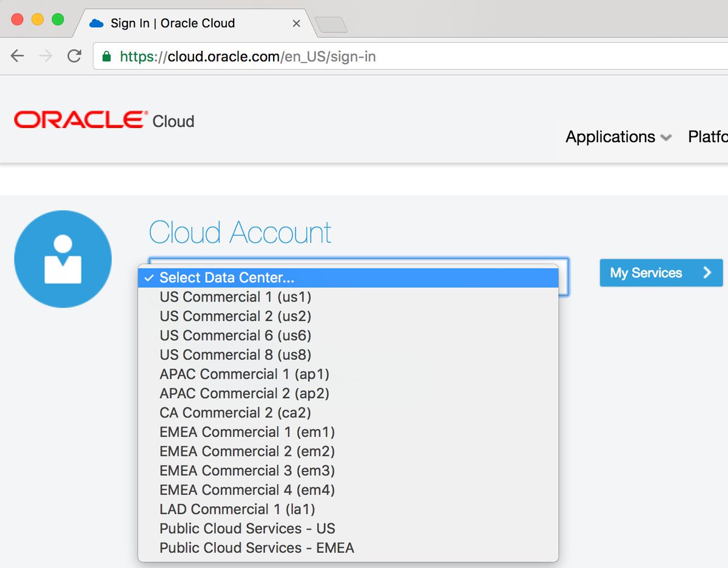Click the green secure padlock icon
Screen dimensions: 728x568
[107, 56]
